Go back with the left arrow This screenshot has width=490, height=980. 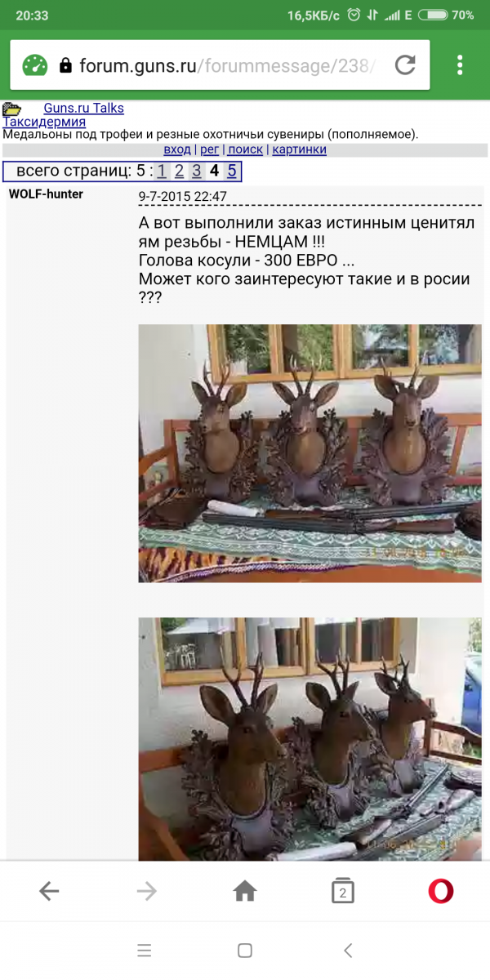pyautogui.click(x=49, y=892)
